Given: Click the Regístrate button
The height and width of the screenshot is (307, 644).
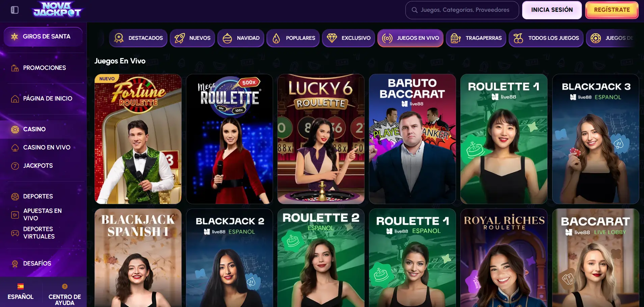Looking at the screenshot, I should 612,10.
